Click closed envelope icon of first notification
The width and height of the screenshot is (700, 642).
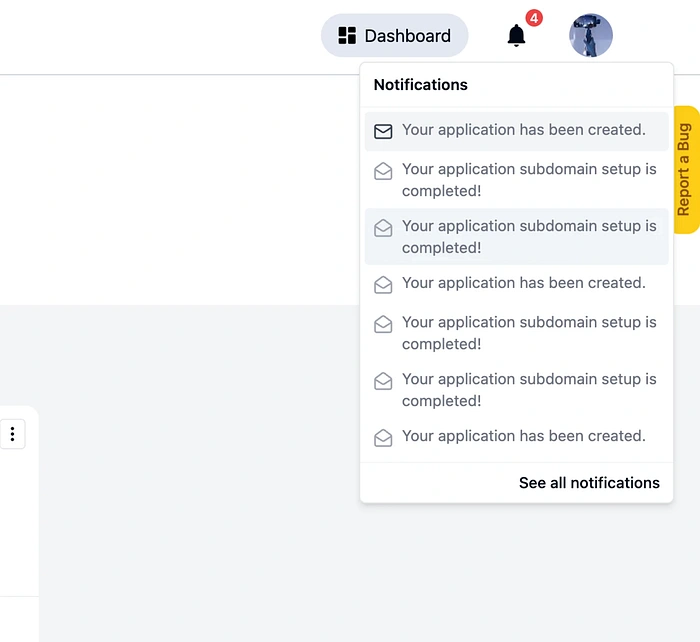click(x=383, y=131)
